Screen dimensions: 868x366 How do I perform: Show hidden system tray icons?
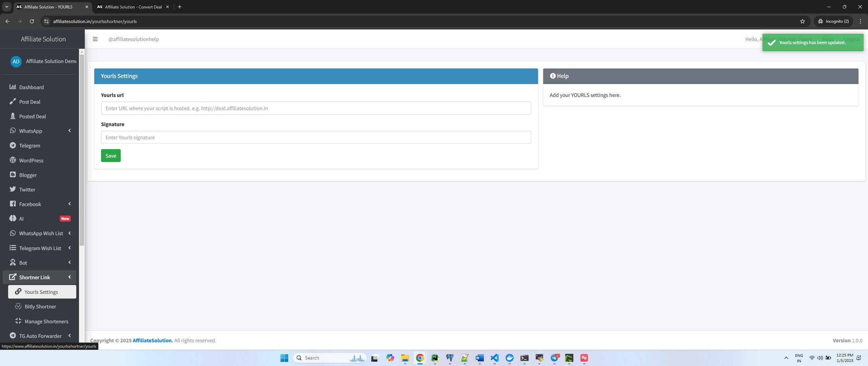(786, 358)
